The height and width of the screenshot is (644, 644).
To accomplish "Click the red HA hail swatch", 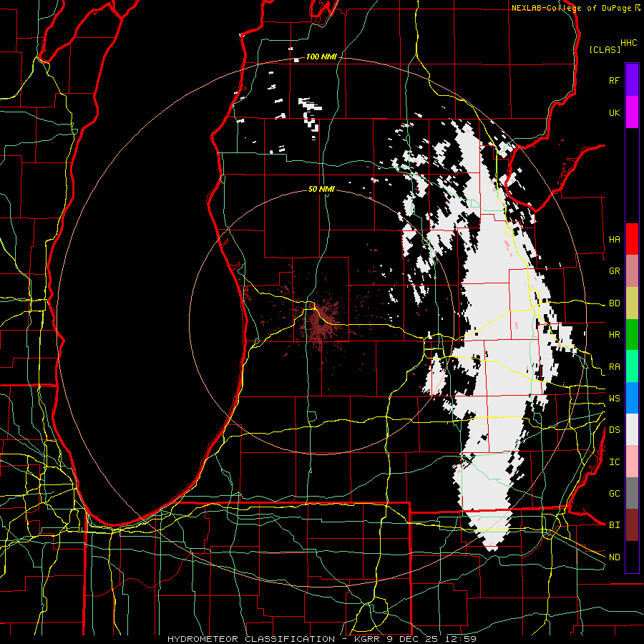I will 632,239.
